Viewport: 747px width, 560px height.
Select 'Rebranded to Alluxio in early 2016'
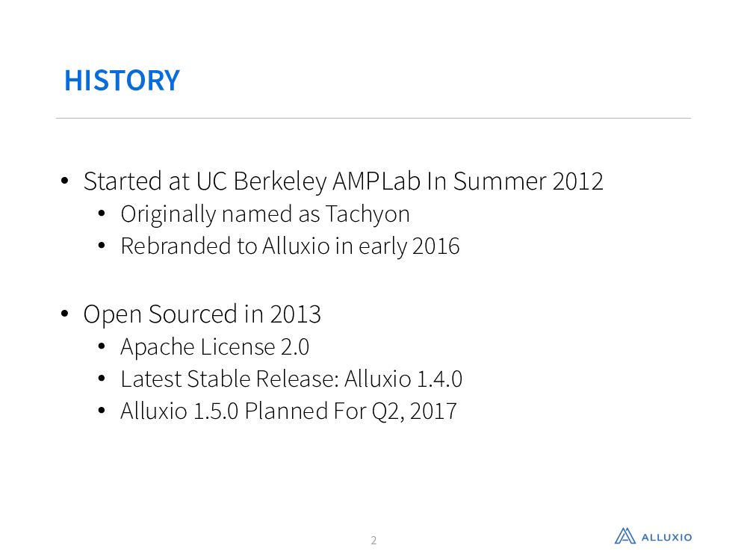[x=290, y=246]
